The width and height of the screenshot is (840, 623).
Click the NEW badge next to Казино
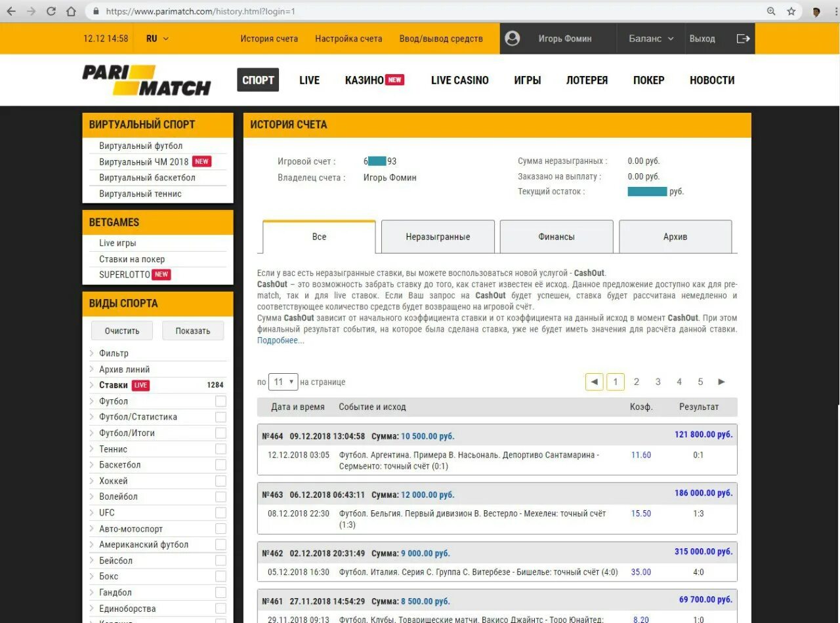(394, 80)
